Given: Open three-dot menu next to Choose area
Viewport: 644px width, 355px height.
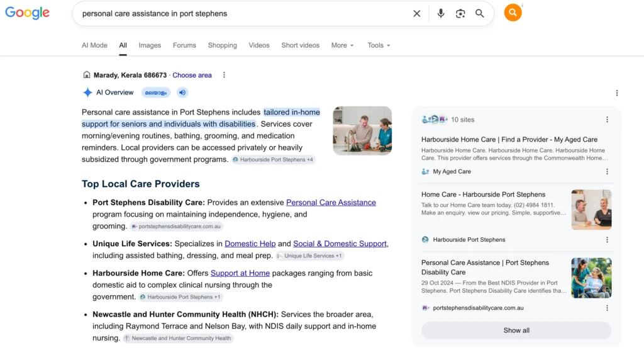Looking at the screenshot, I should [224, 75].
